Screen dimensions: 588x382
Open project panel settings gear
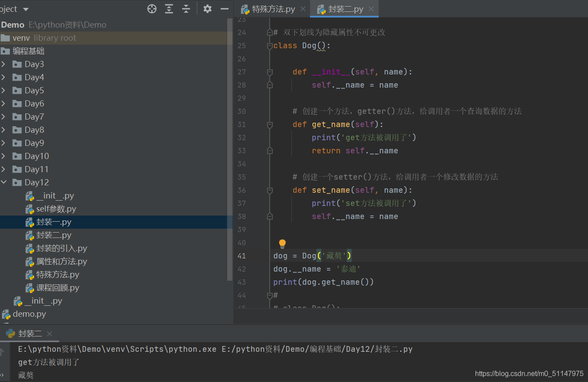tap(208, 9)
